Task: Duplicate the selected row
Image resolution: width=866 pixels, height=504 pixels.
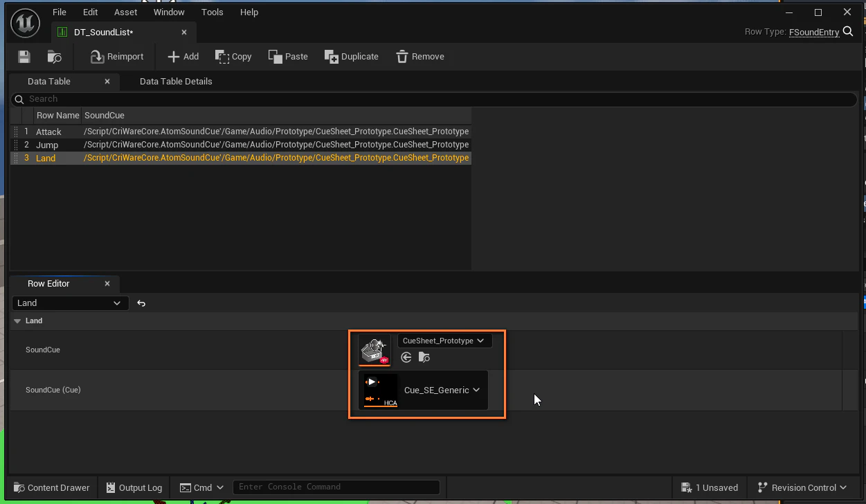Action: coord(351,57)
